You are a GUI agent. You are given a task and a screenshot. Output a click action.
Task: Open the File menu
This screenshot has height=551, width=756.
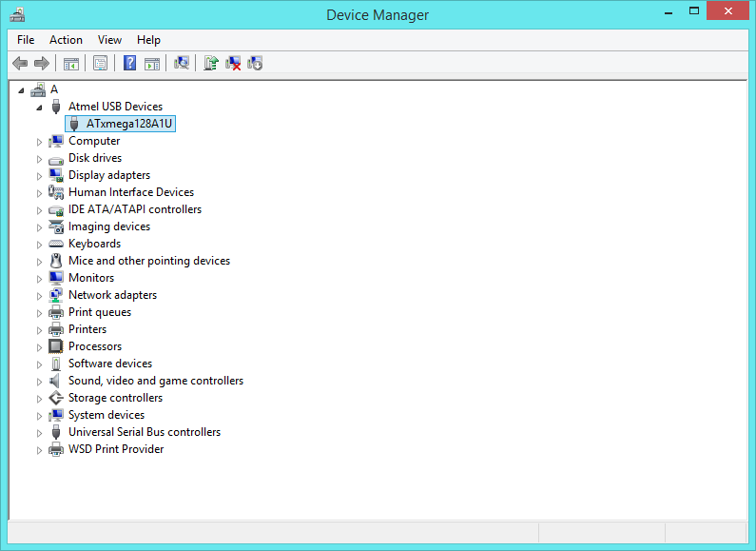(x=26, y=40)
